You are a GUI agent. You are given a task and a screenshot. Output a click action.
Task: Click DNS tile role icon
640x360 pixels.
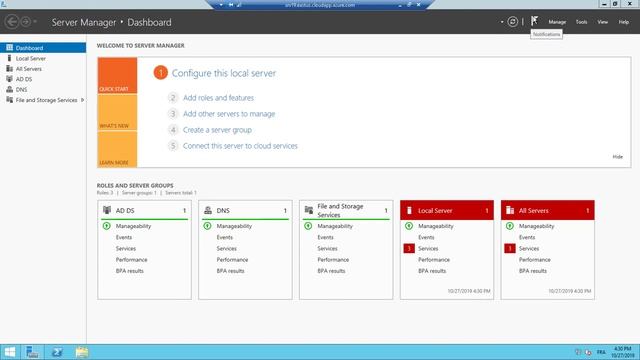(x=208, y=210)
